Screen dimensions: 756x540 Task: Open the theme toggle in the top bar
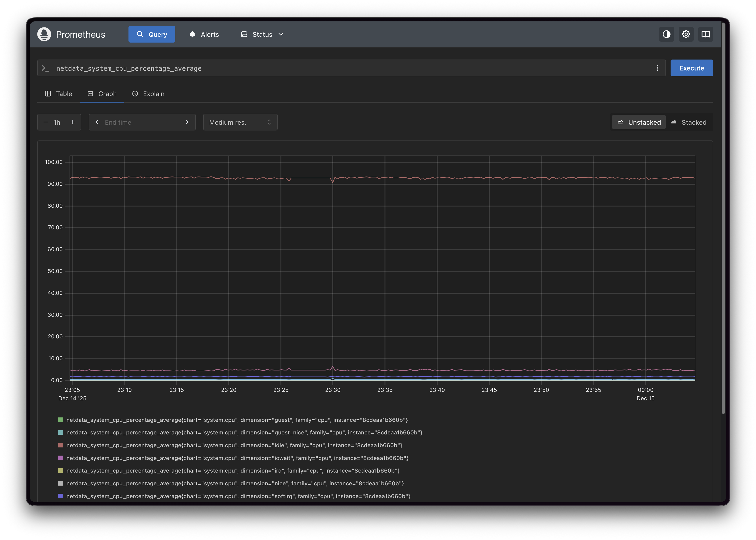click(x=666, y=34)
